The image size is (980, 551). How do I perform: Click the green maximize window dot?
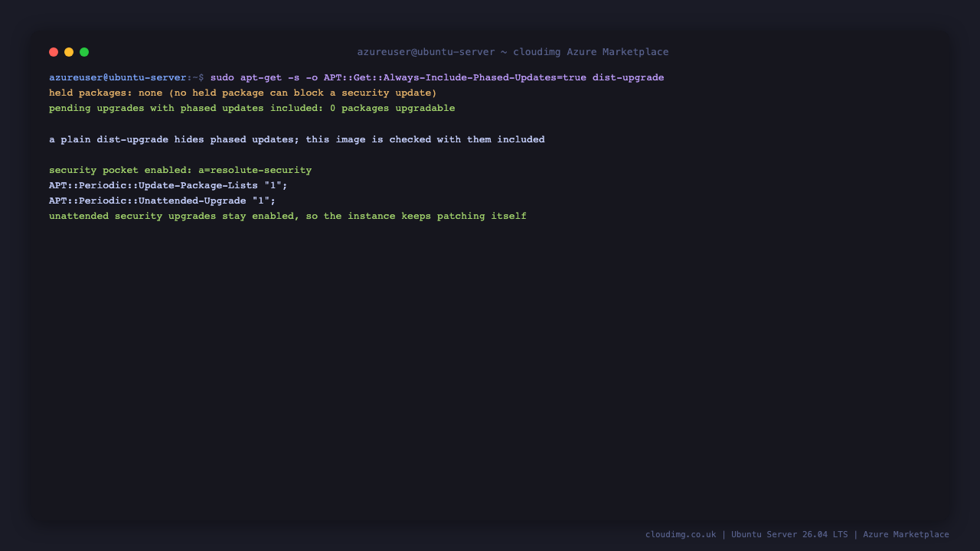[84, 52]
